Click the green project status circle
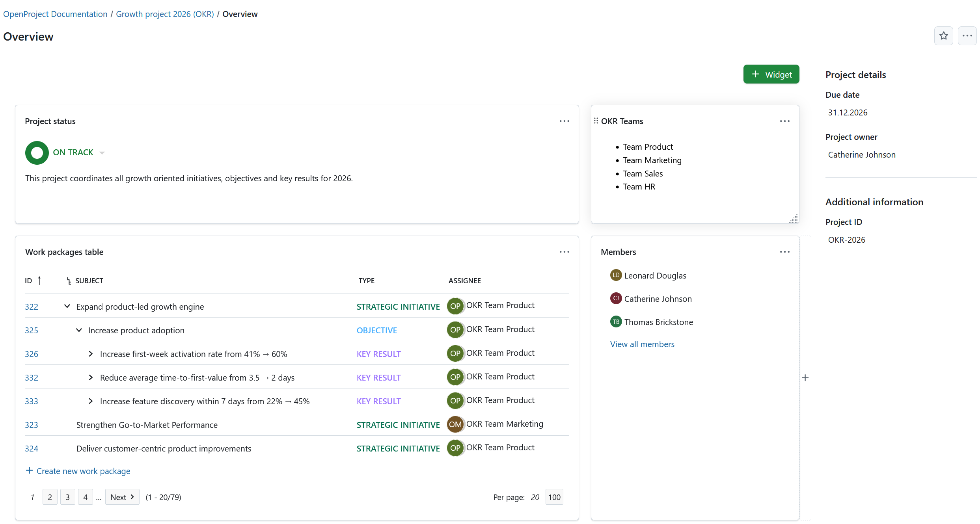 tap(36, 152)
